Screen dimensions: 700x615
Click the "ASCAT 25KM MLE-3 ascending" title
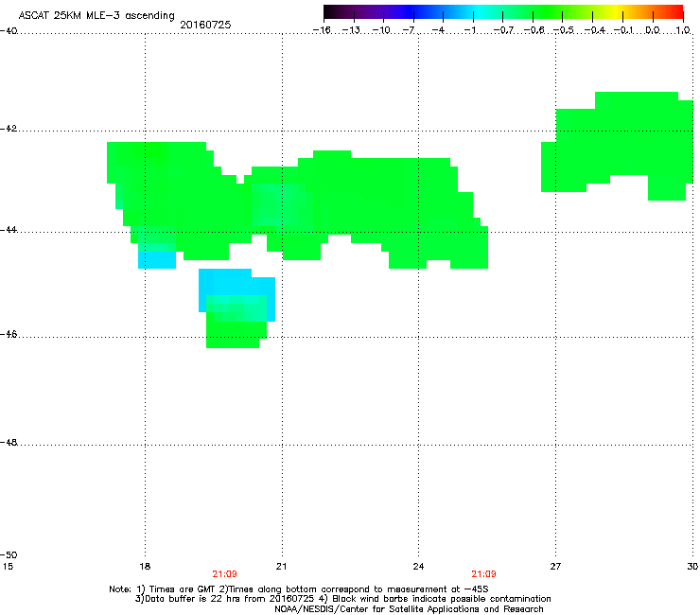96,16
